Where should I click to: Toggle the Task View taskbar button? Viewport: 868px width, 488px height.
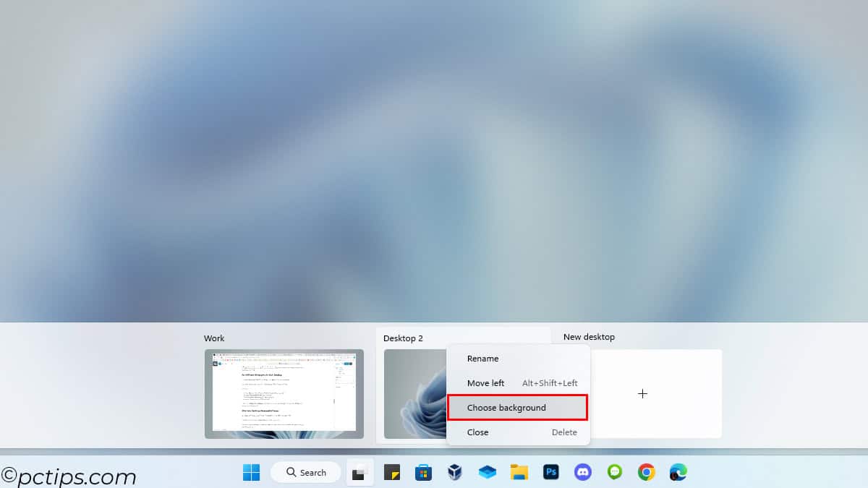point(359,472)
